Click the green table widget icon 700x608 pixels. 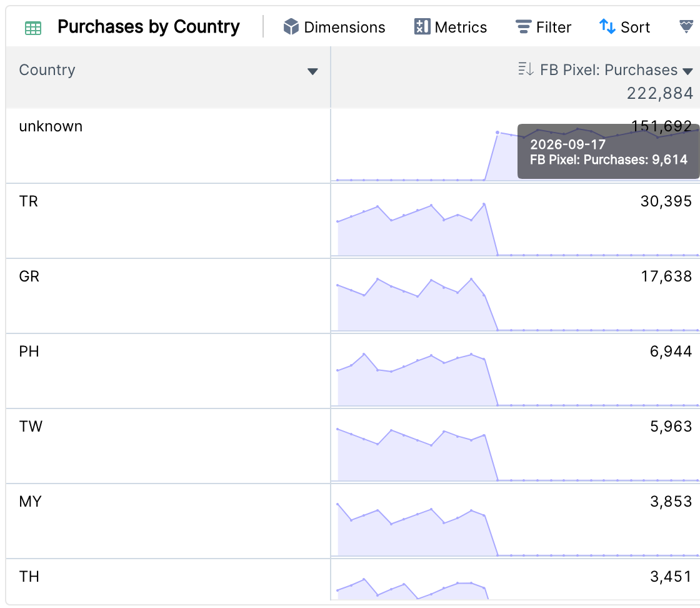tap(33, 28)
